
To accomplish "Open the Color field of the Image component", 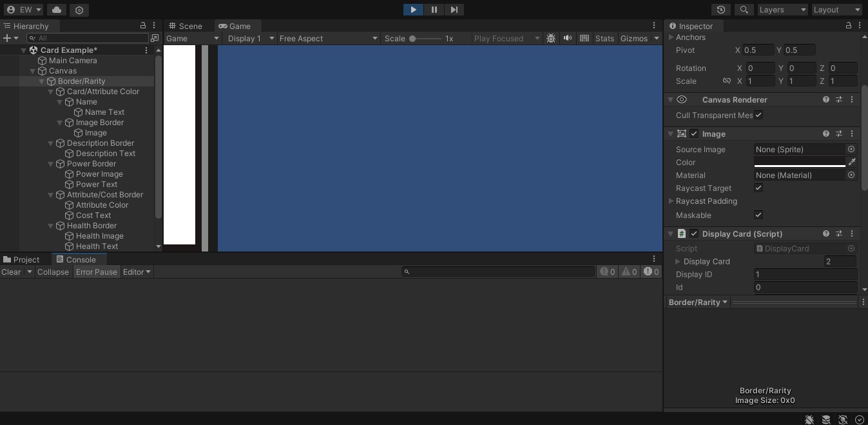I will tap(799, 162).
